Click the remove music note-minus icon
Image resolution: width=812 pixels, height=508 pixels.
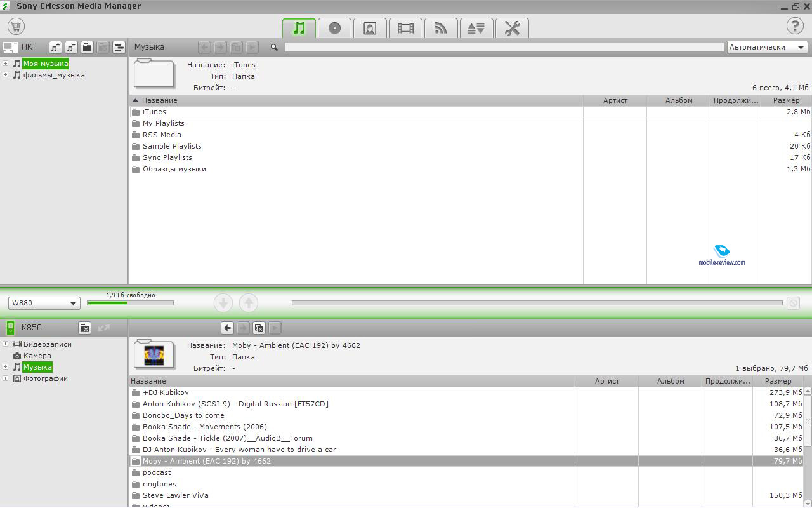(x=71, y=47)
